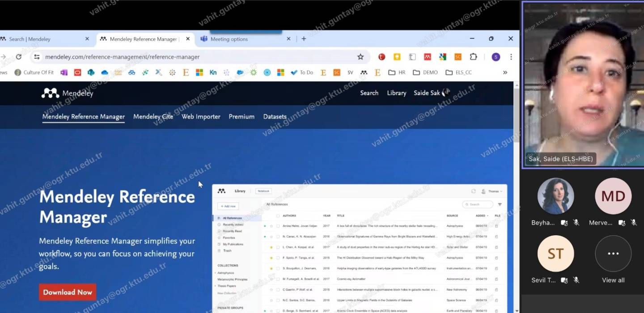Screen dimensions: 644x313
Task: Select the MD Merve participant avatar
Action: click(x=613, y=196)
